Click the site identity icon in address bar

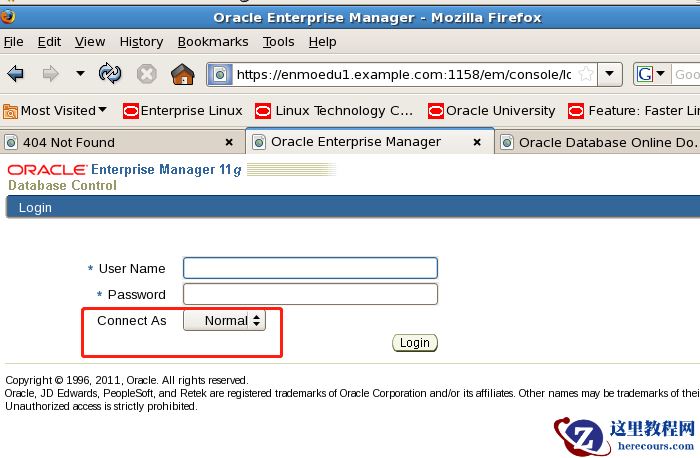(220, 75)
